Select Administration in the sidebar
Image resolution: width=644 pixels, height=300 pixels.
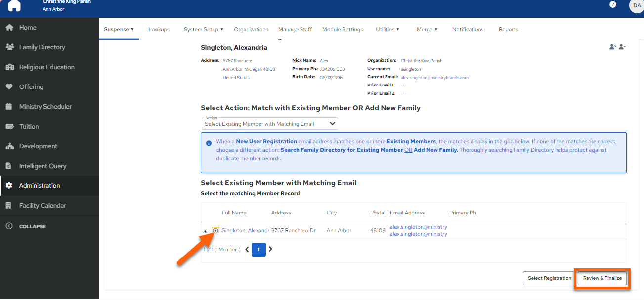pyautogui.click(x=49, y=186)
